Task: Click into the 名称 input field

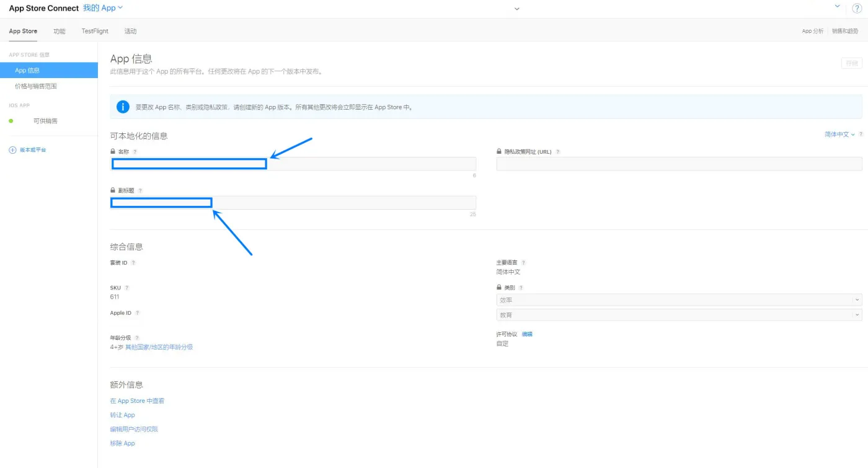Action: tap(293, 164)
